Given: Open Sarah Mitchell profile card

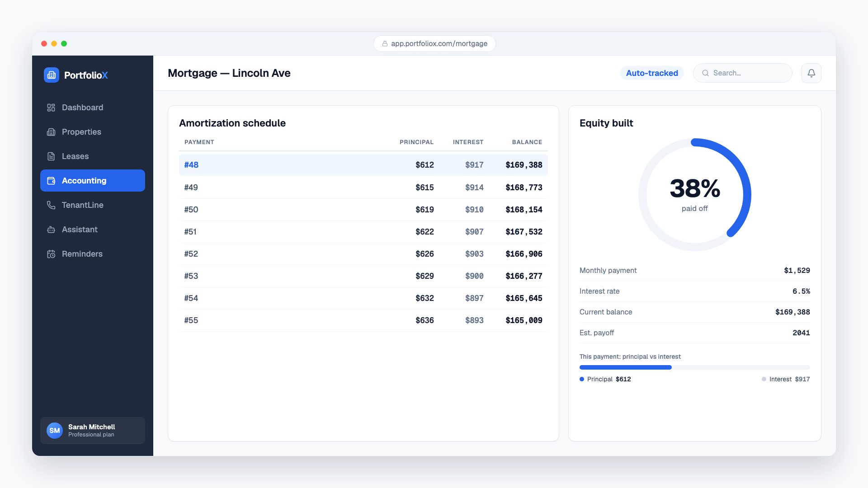Looking at the screenshot, I should pos(93,431).
